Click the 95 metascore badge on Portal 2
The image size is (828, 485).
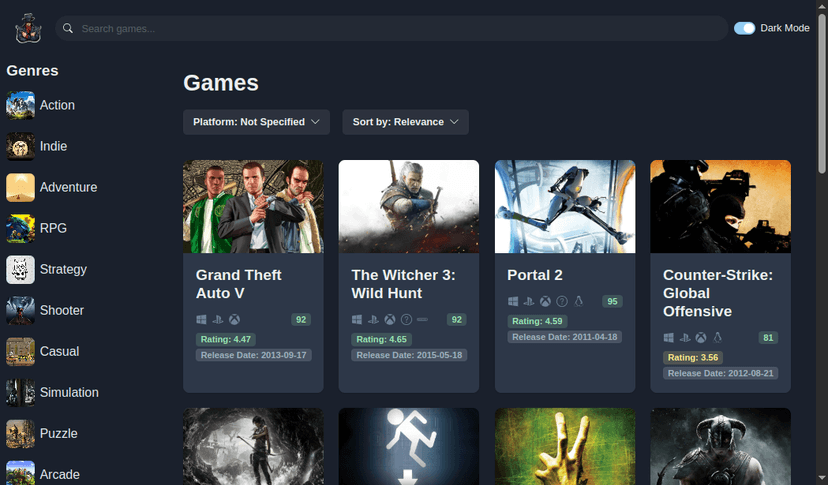click(613, 301)
